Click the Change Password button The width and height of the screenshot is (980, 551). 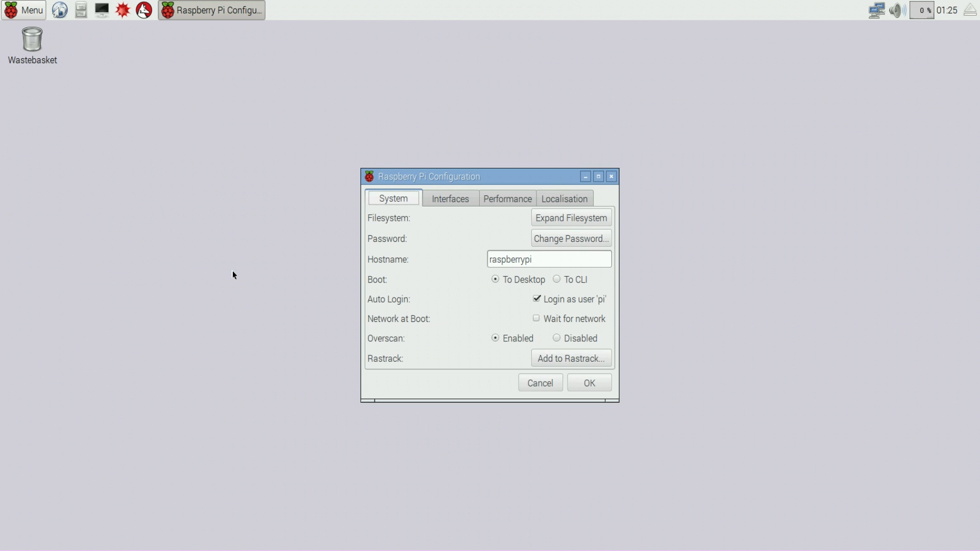pyautogui.click(x=571, y=239)
